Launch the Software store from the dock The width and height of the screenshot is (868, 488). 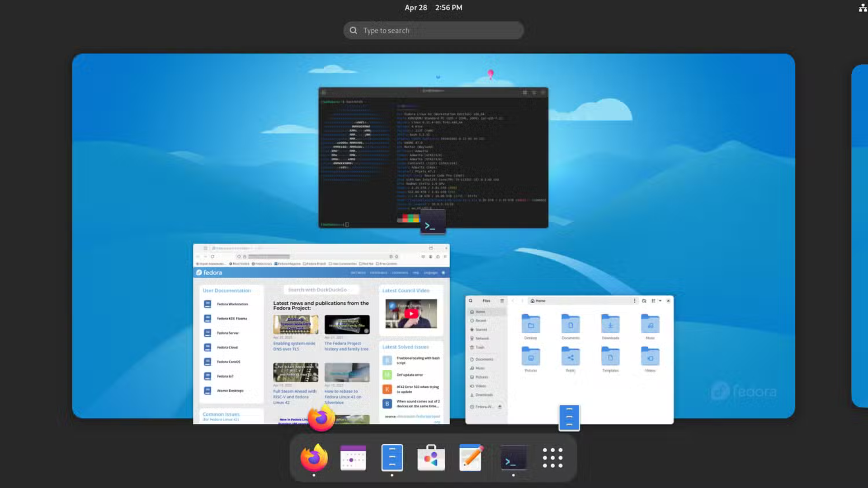point(431,458)
